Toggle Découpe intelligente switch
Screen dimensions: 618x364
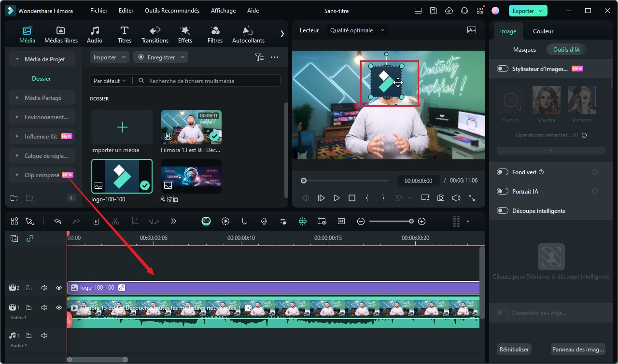tap(503, 210)
